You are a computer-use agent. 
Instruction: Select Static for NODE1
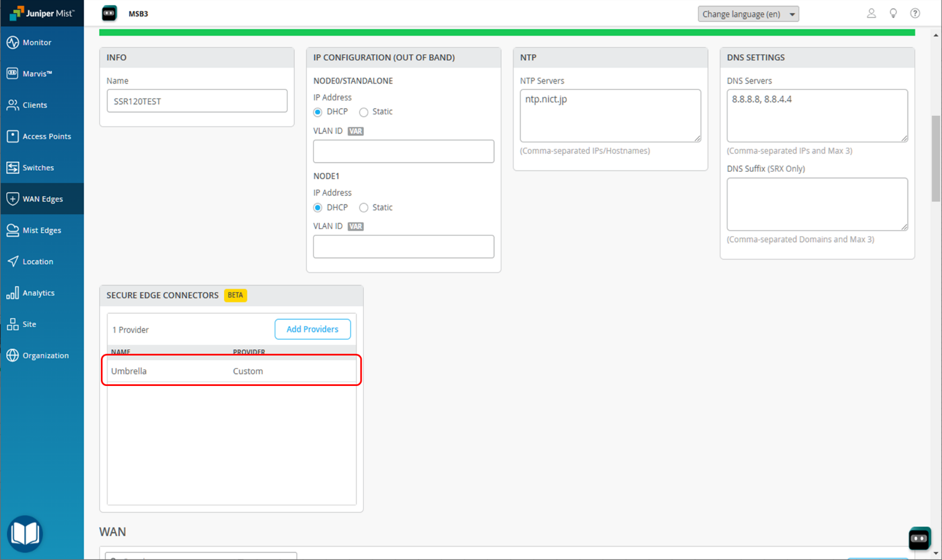[x=364, y=208]
